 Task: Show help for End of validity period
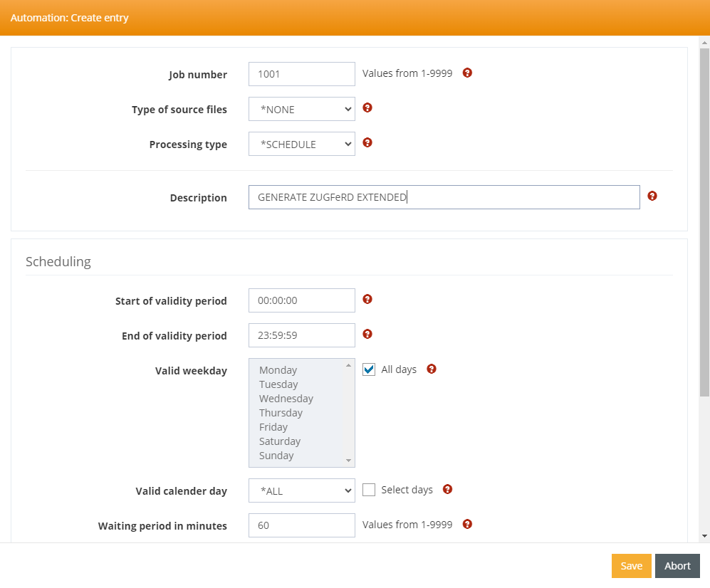point(367,334)
